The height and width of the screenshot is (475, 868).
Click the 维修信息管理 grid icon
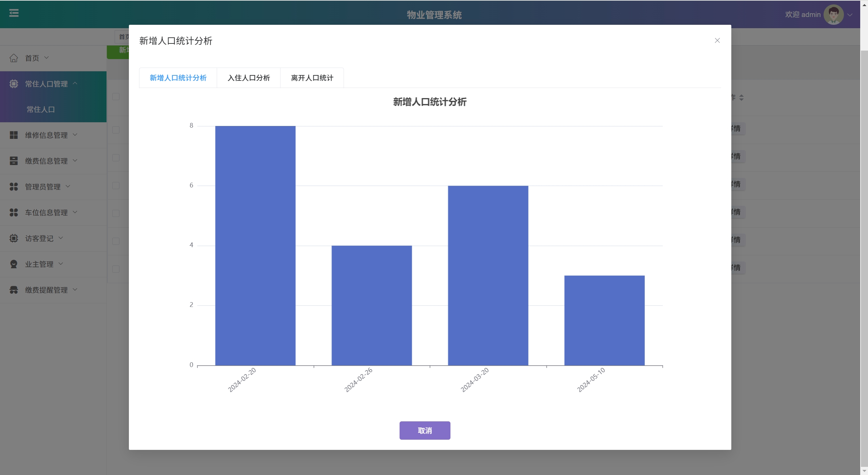[14, 135]
